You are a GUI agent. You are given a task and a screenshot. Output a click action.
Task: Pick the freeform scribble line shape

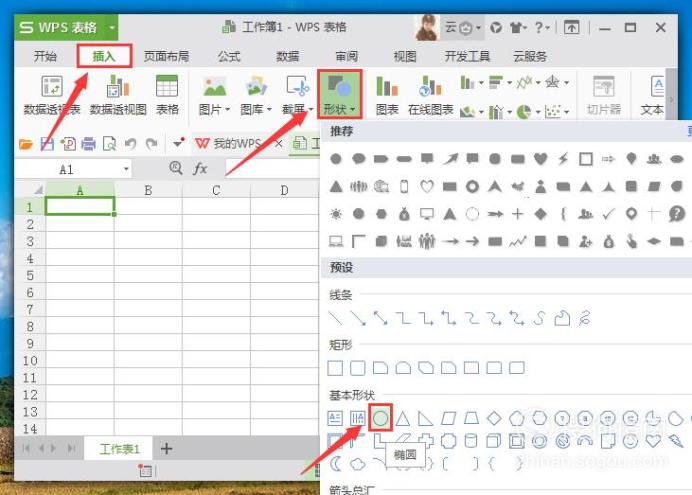coord(585,318)
